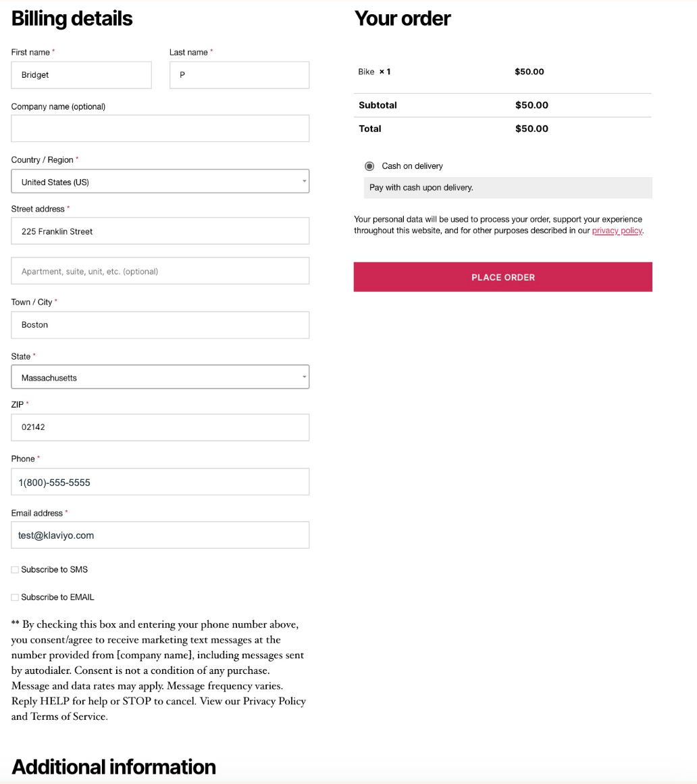
Task: Open the Country / Region dropdown
Action: (x=160, y=182)
